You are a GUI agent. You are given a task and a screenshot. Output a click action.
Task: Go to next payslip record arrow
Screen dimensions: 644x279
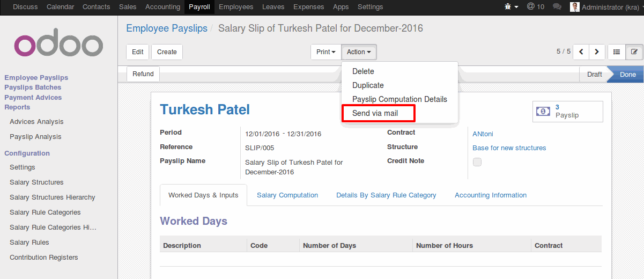click(597, 52)
